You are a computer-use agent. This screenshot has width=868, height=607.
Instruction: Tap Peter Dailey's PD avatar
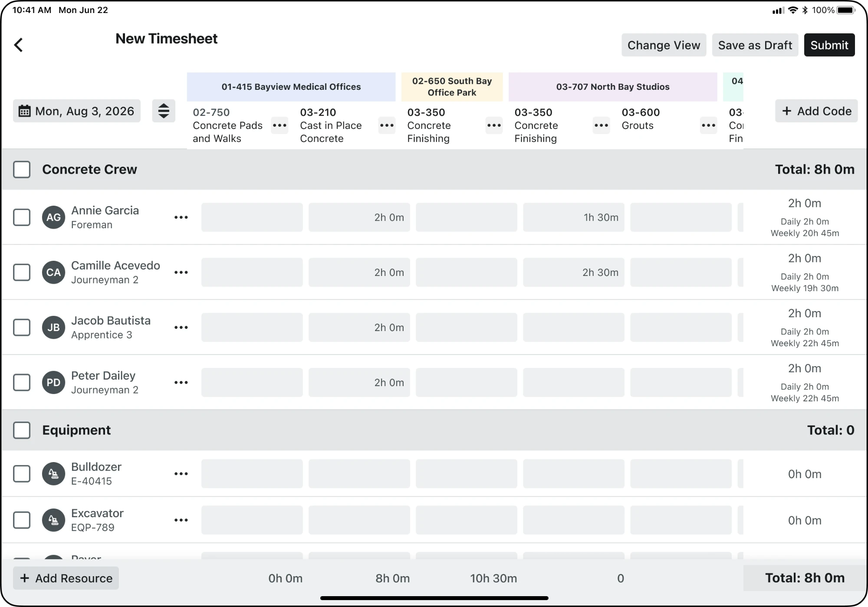tap(53, 383)
